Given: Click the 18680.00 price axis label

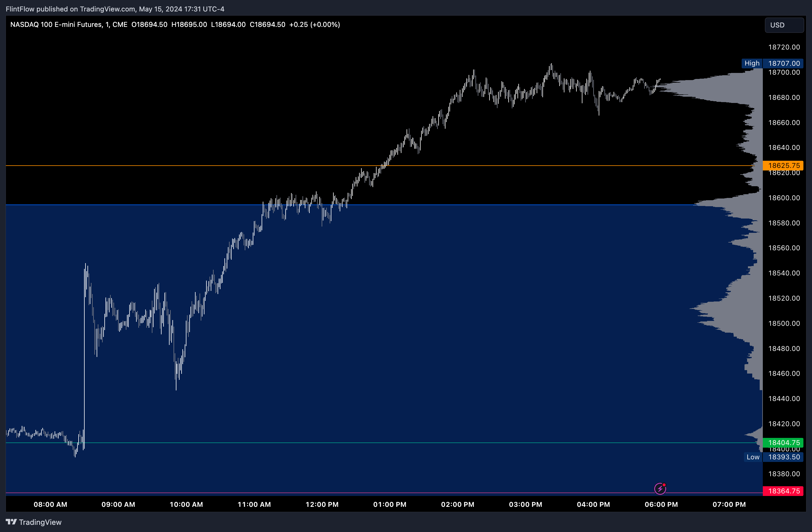Looking at the screenshot, I should 784,98.
